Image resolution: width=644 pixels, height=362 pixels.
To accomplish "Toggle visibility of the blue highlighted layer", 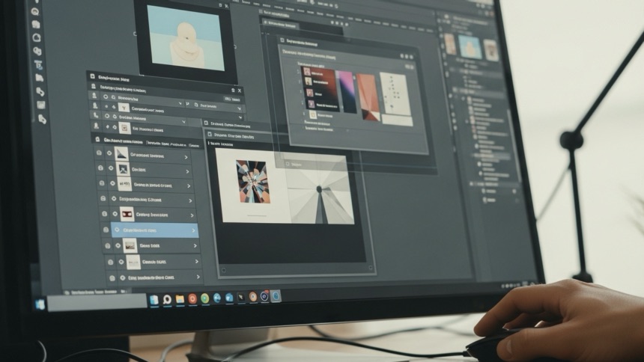I will pyautogui.click(x=117, y=230).
